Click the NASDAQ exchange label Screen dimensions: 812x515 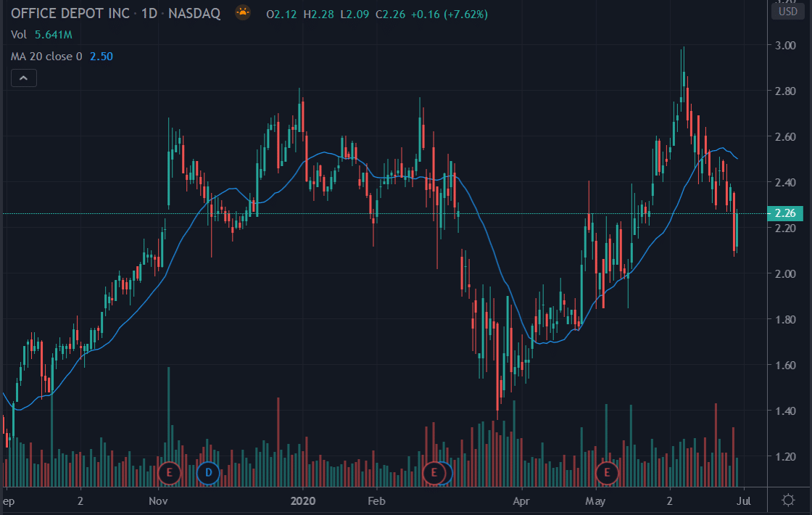[196, 14]
